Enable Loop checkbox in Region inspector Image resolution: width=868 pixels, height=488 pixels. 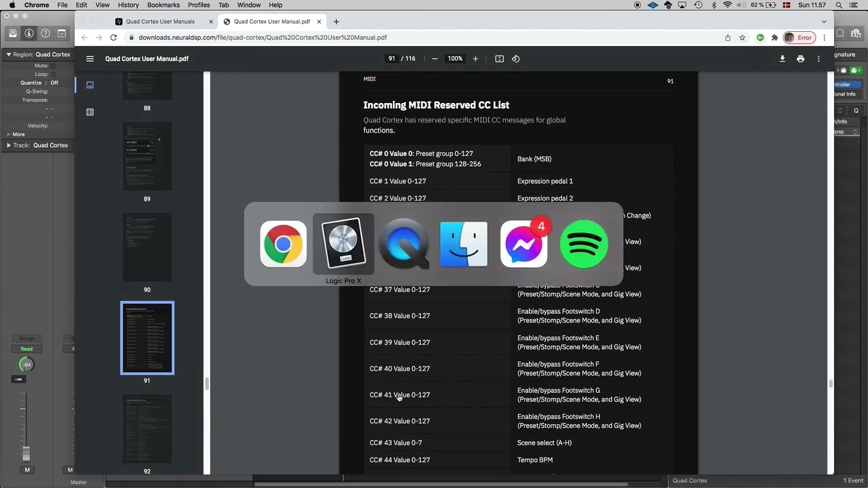point(54,75)
